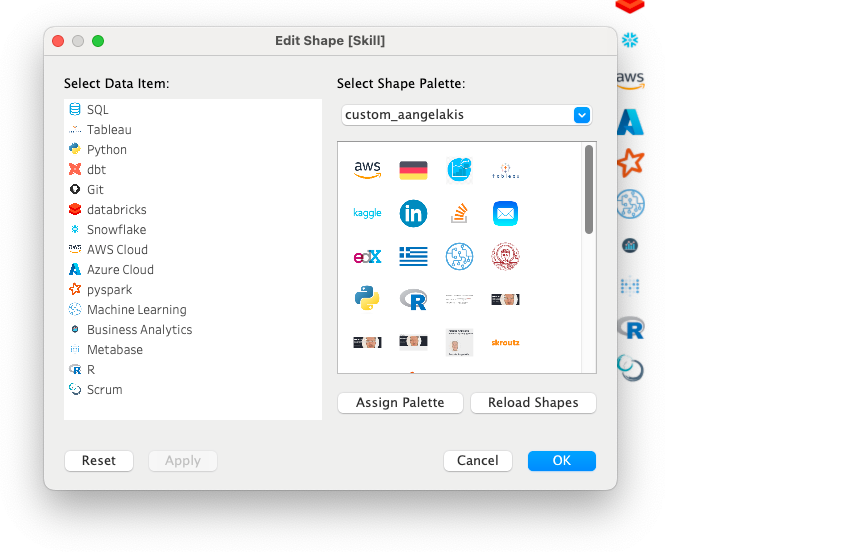This screenshot has height=552, width=864.
Task: Select the R data item in the list
Action: pos(193,370)
